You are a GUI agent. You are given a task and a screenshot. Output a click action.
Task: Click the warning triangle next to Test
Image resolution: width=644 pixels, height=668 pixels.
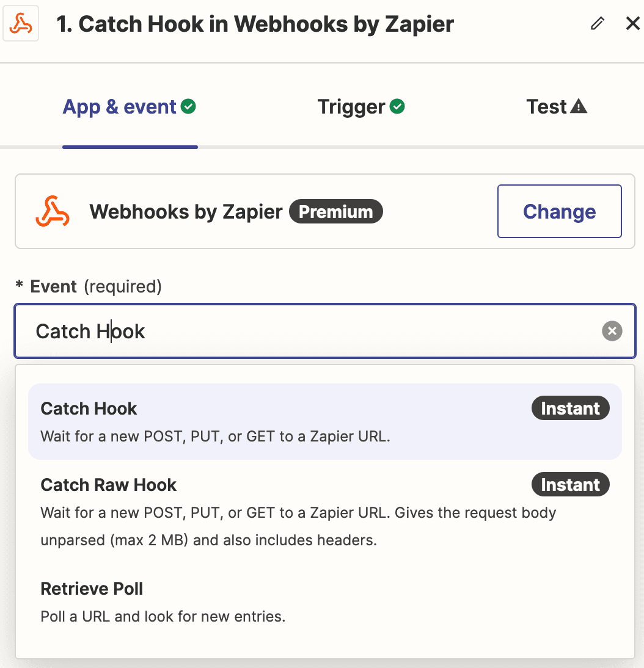point(579,106)
